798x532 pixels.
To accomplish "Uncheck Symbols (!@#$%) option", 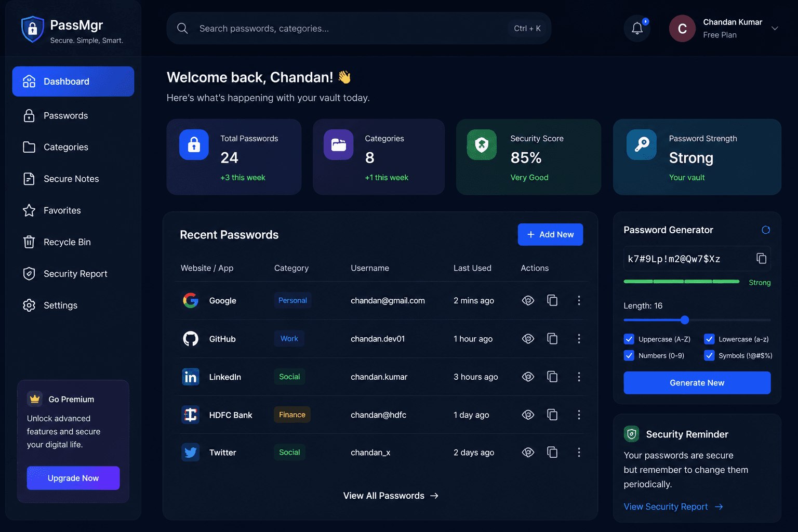I will (709, 355).
